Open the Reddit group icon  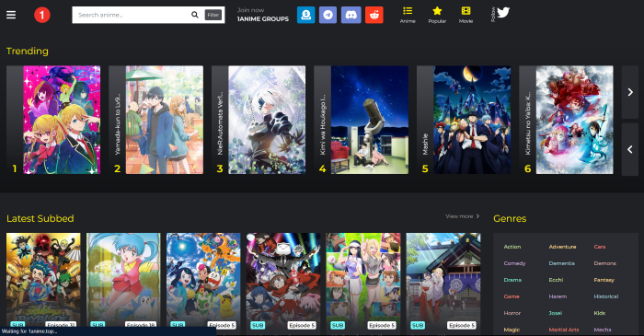point(374,15)
